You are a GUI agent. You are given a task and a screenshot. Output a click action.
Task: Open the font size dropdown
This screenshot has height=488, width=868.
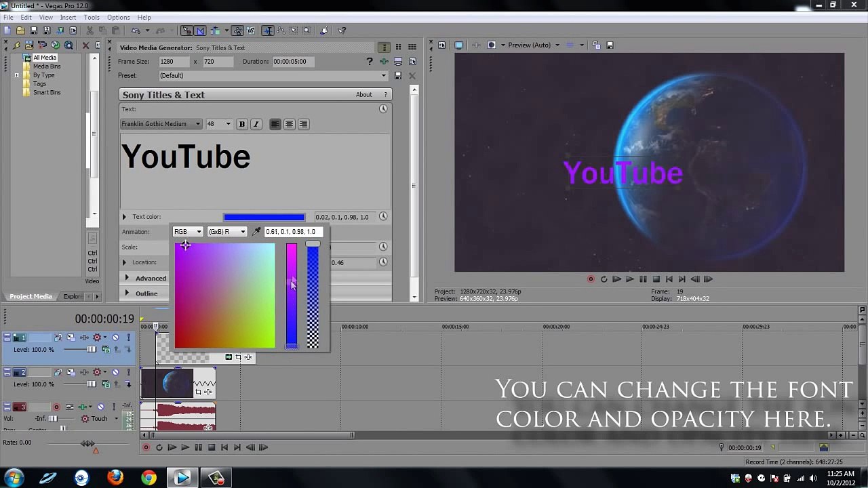pyautogui.click(x=219, y=124)
